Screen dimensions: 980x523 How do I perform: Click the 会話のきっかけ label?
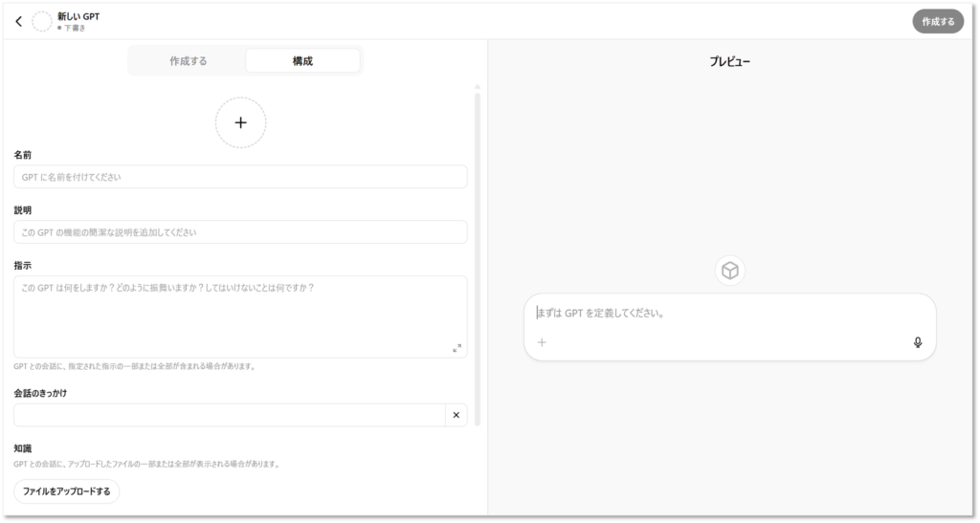pyautogui.click(x=40, y=393)
